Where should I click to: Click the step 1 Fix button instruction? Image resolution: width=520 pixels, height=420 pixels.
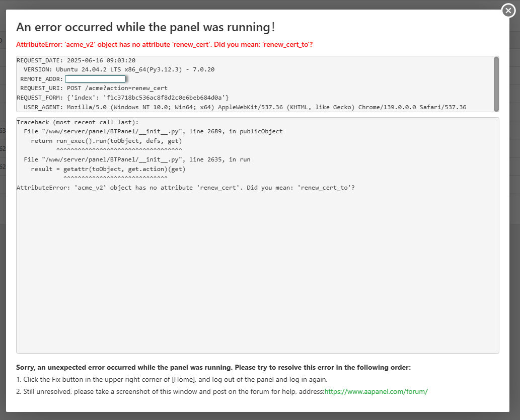coord(172,379)
